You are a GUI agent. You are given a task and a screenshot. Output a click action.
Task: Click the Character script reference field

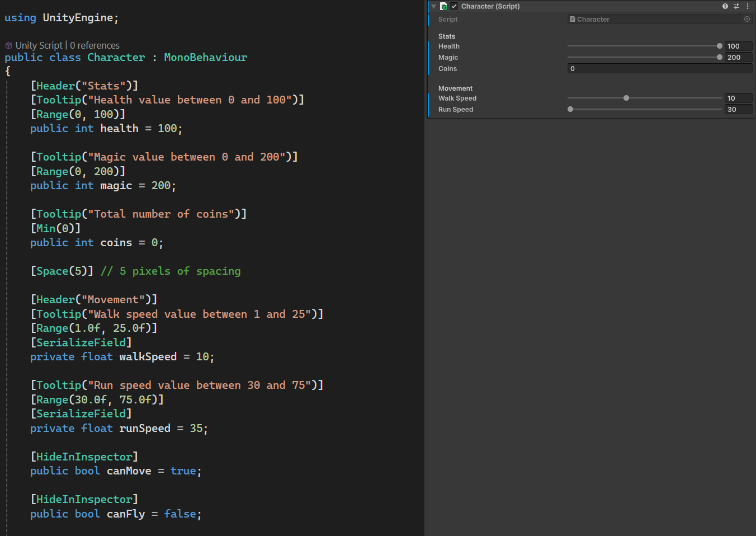660,19
